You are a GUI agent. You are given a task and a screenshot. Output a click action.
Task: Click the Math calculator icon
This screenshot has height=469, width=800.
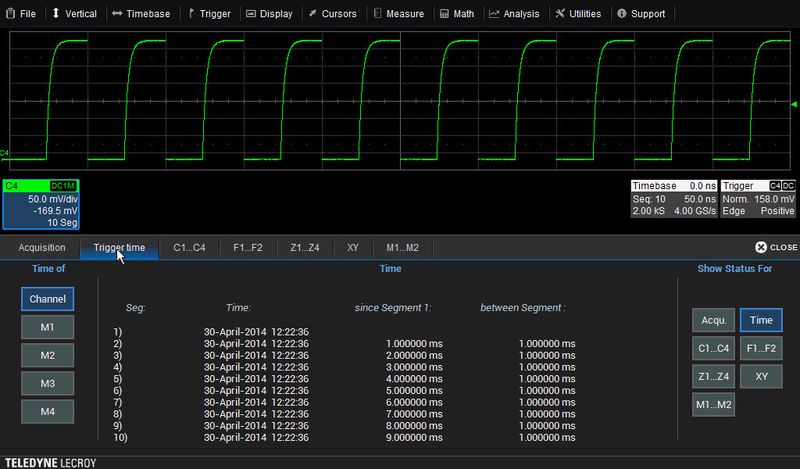pos(444,14)
